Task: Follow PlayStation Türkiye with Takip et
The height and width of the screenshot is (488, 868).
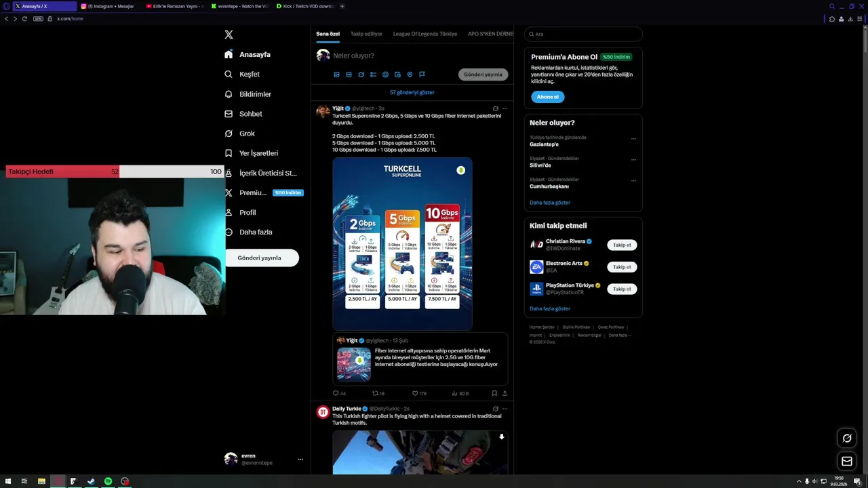Action: coord(622,289)
